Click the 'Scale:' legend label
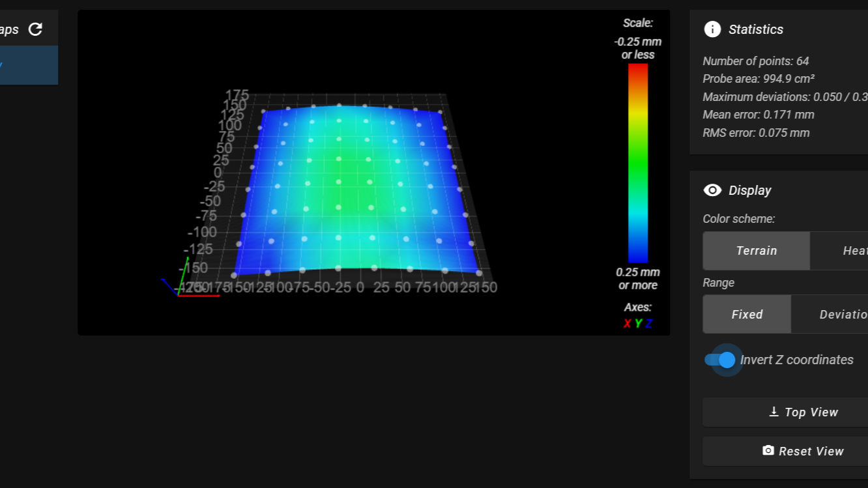This screenshot has width=868, height=488. pyautogui.click(x=638, y=23)
